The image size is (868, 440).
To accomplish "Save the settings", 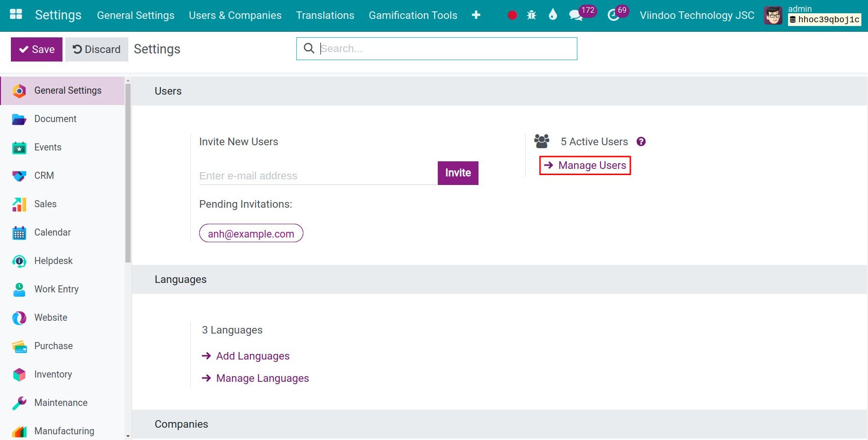I will click(37, 49).
